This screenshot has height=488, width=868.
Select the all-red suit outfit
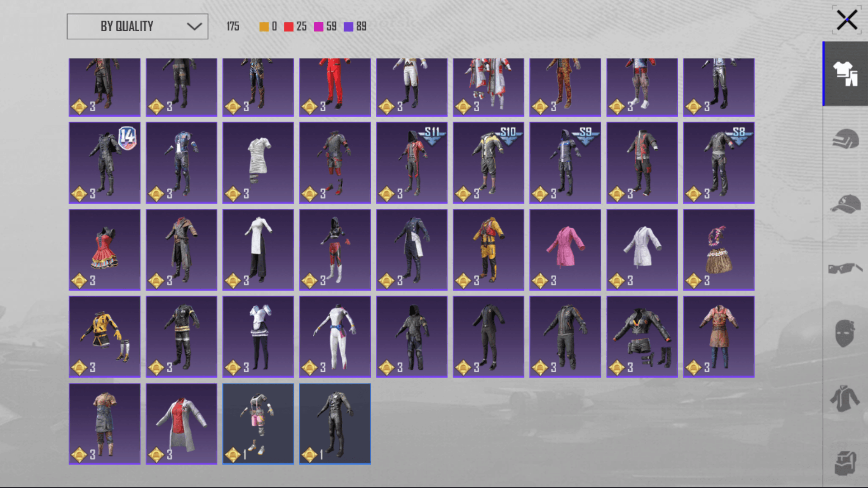tap(335, 87)
